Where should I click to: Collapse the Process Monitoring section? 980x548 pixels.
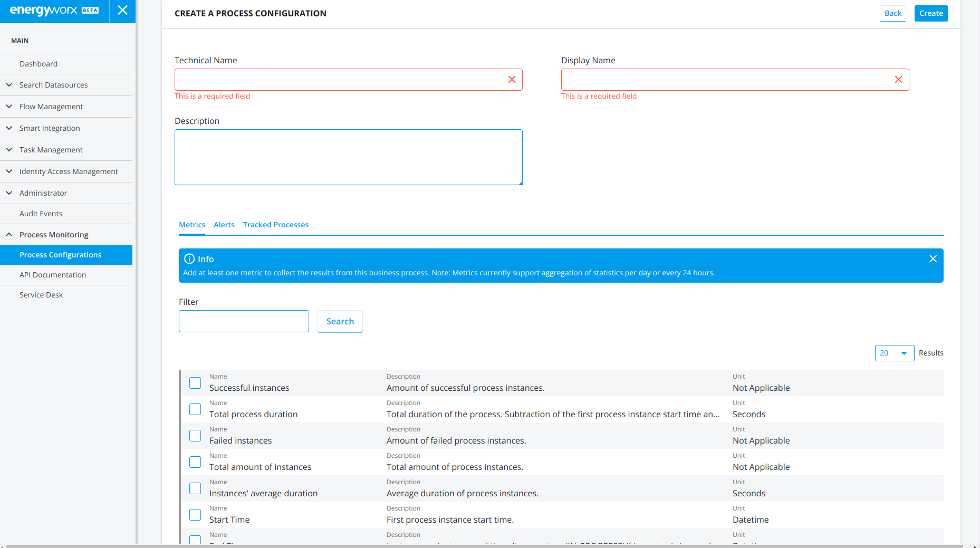[54, 235]
